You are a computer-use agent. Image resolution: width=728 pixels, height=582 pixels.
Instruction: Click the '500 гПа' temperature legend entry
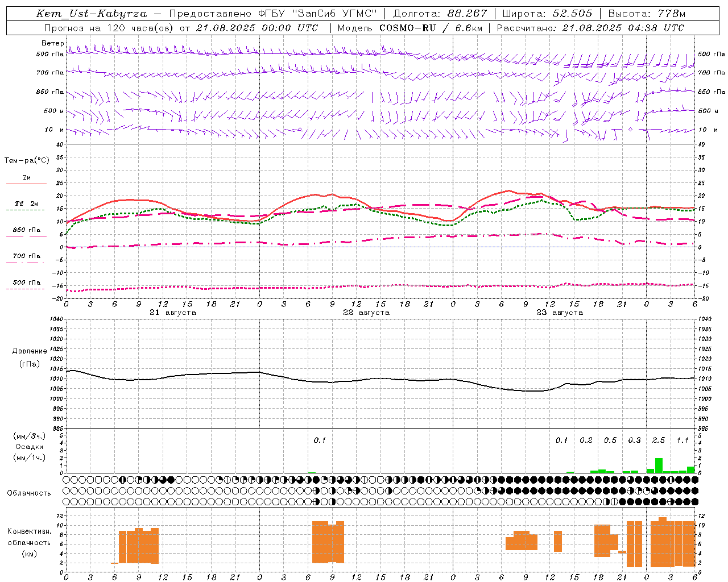coord(26,282)
